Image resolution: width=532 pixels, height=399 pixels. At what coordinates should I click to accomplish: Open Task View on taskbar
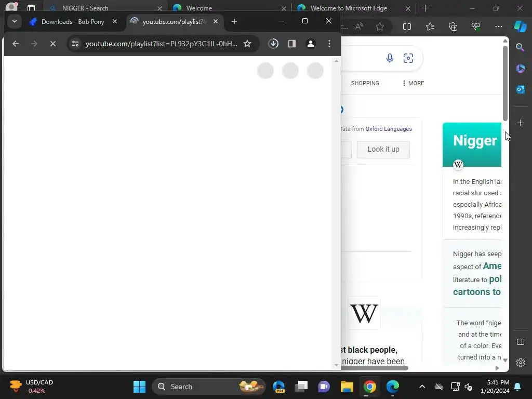301,387
